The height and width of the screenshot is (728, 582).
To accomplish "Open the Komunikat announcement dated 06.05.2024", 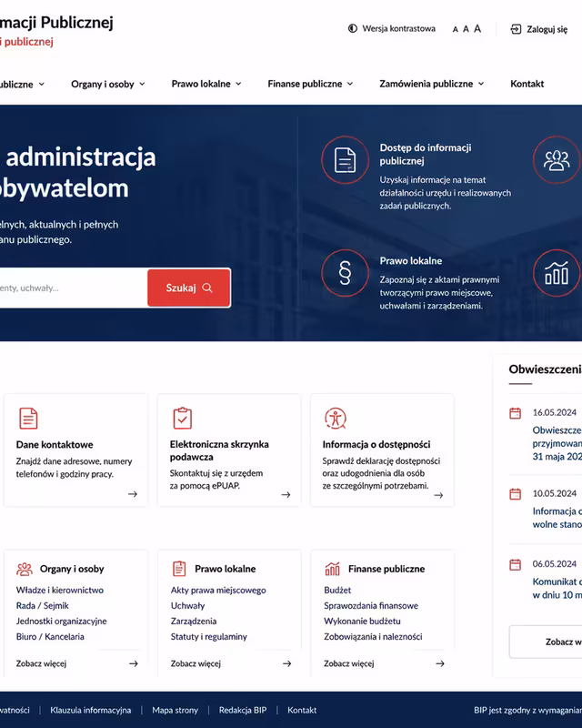I will click(557, 588).
